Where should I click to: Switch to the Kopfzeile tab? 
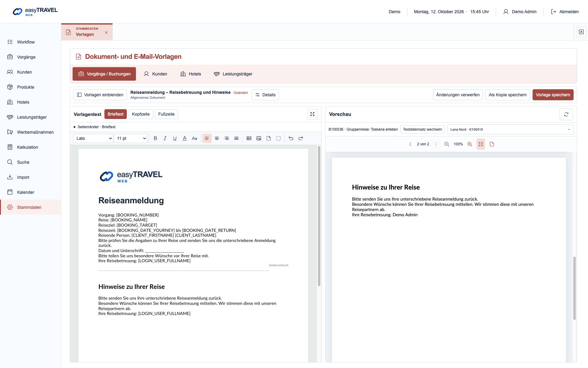click(141, 114)
